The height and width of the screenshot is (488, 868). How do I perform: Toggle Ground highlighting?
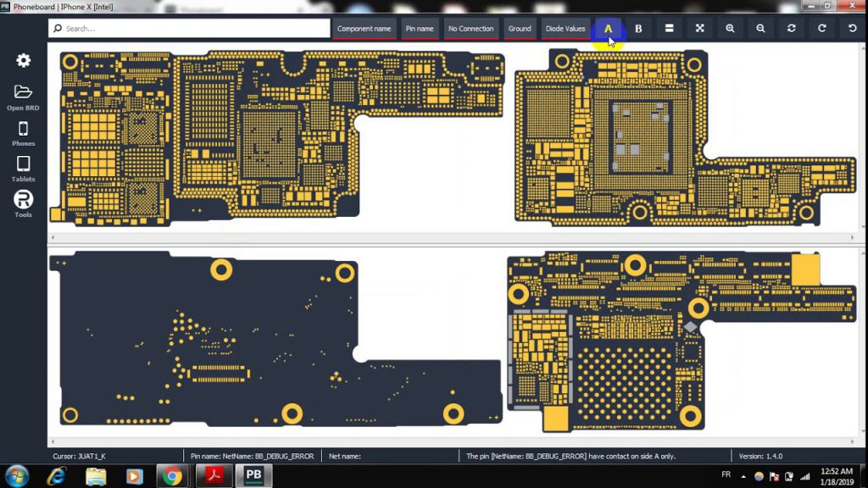coord(520,29)
